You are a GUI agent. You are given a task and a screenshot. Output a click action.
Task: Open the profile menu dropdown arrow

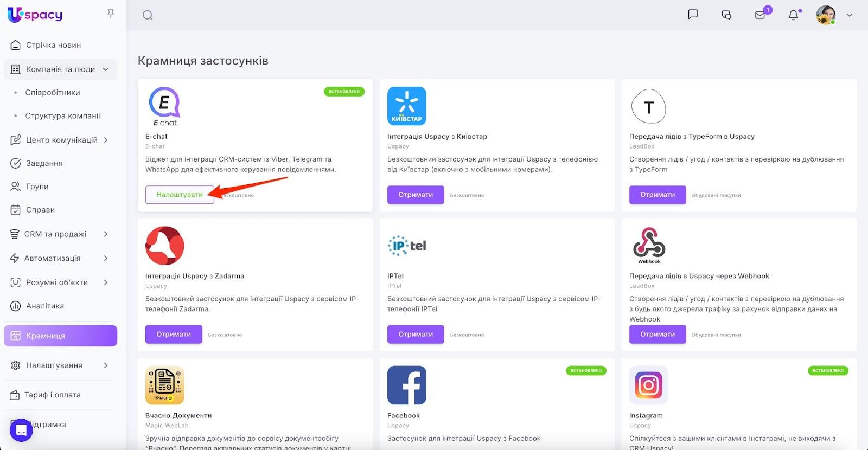850,15
